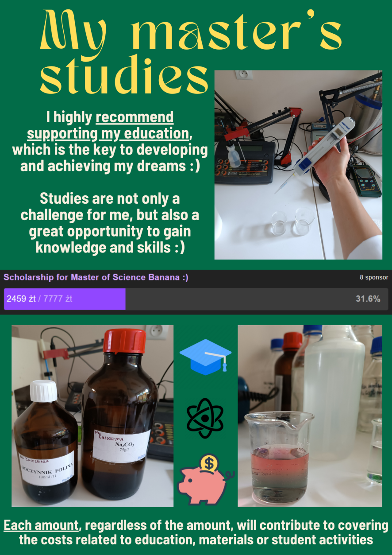392x555 pixels.
Task: Click the '2459 zł / 7777 zł' amount text
Action: coord(39,299)
